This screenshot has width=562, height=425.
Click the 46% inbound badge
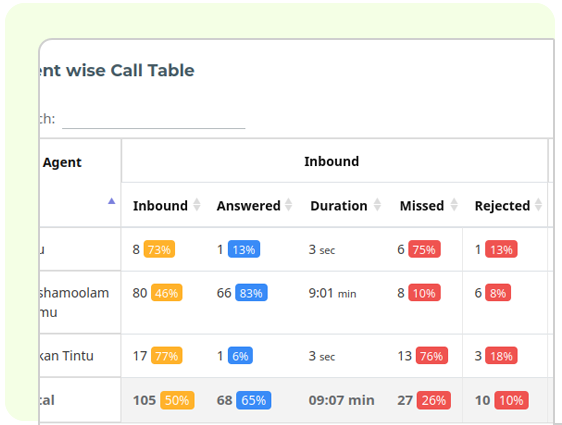coord(167,293)
